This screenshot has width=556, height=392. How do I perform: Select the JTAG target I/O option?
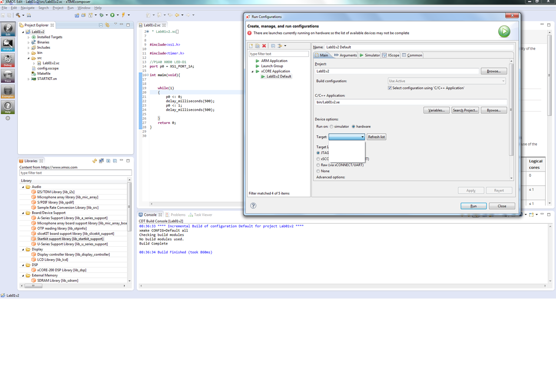click(x=318, y=153)
